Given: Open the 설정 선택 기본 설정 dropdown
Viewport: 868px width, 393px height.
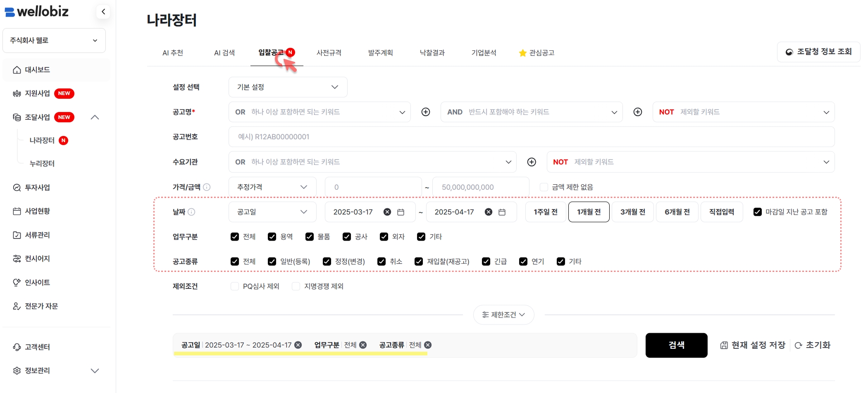Looking at the screenshot, I should (x=288, y=87).
